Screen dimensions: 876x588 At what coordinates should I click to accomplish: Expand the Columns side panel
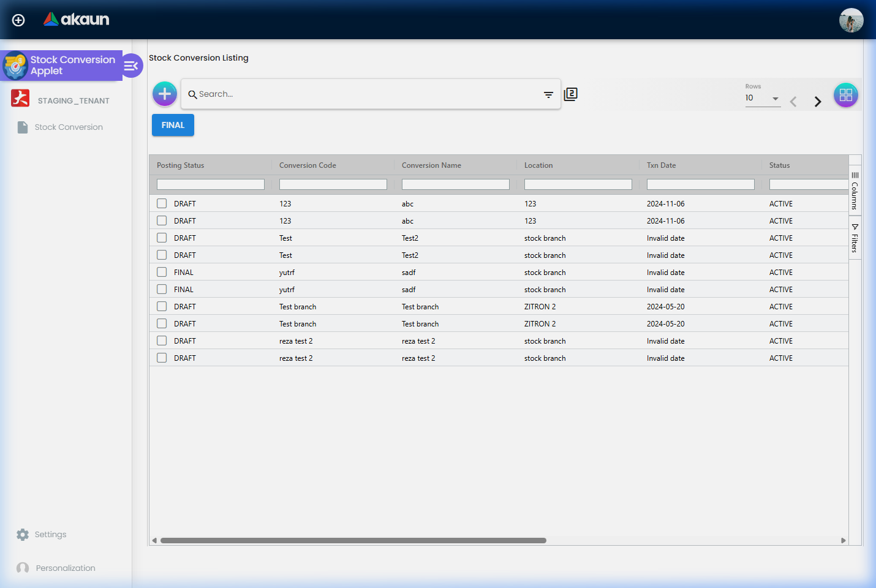tap(855, 191)
